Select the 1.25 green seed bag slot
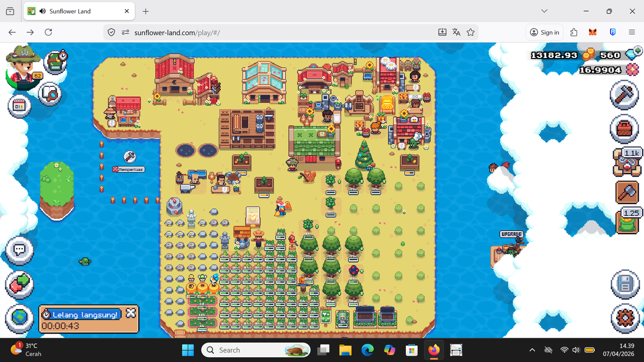The image size is (644, 362). pyautogui.click(x=627, y=221)
